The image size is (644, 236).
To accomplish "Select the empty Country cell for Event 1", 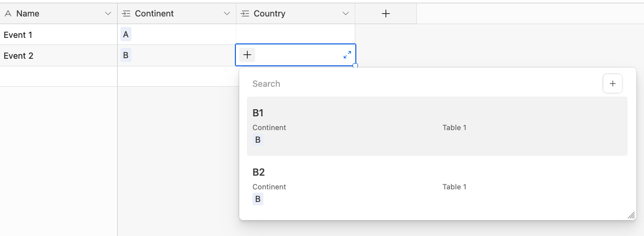I will coord(296,34).
